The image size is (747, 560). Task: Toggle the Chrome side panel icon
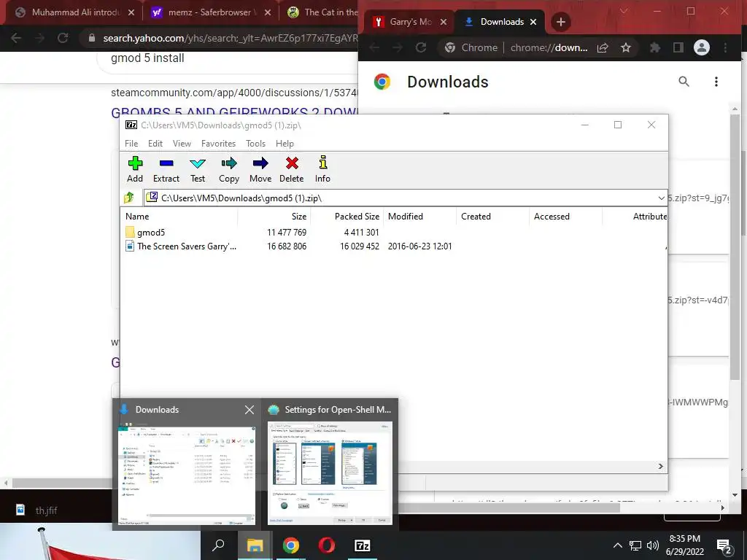tap(678, 47)
